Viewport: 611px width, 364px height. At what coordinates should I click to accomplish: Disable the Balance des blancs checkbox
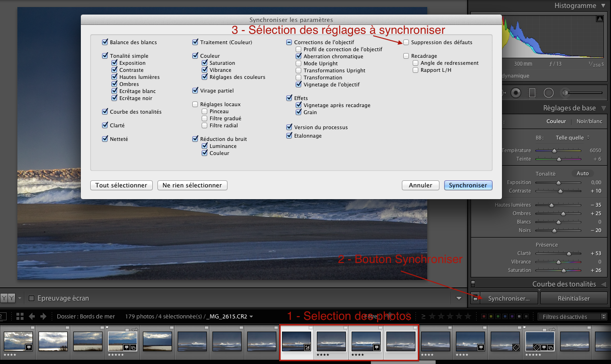(104, 42)
